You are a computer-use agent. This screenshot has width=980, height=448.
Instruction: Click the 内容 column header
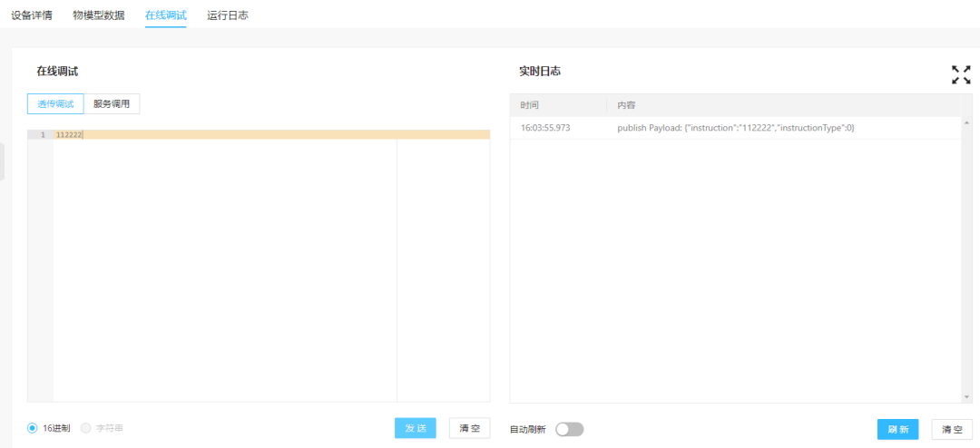[627, 105]
